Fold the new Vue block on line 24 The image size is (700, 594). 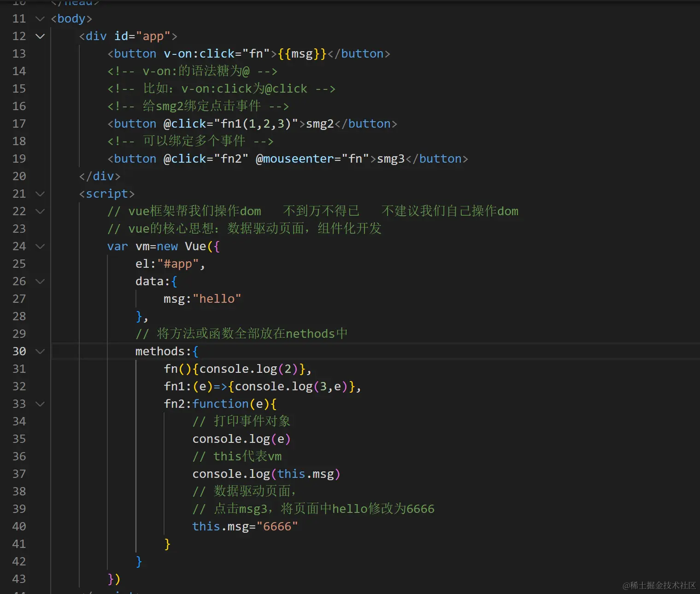click(40, 247)
